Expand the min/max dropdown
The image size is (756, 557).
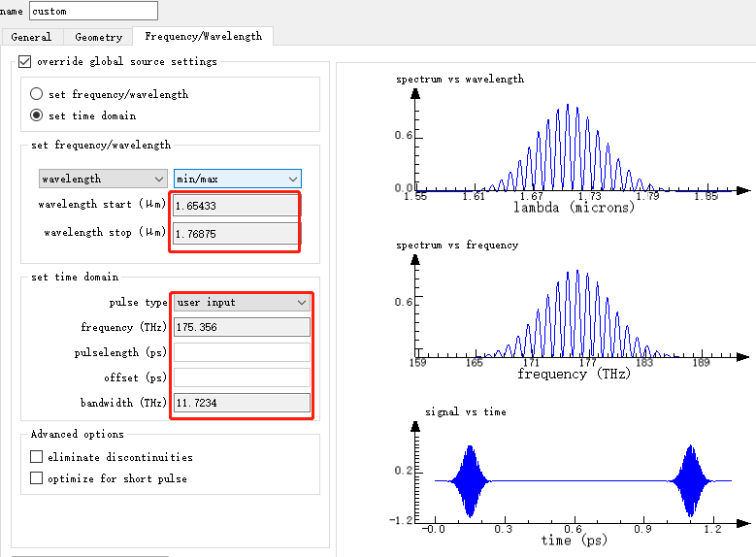237,179
